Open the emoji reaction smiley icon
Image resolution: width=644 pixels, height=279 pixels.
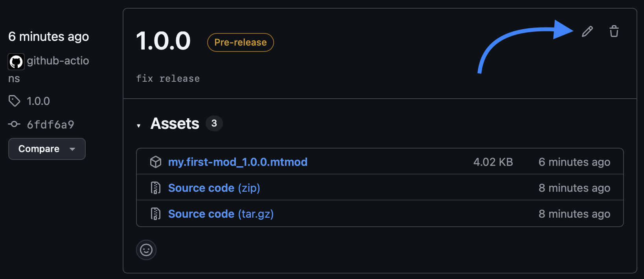[x=146, y=250]
